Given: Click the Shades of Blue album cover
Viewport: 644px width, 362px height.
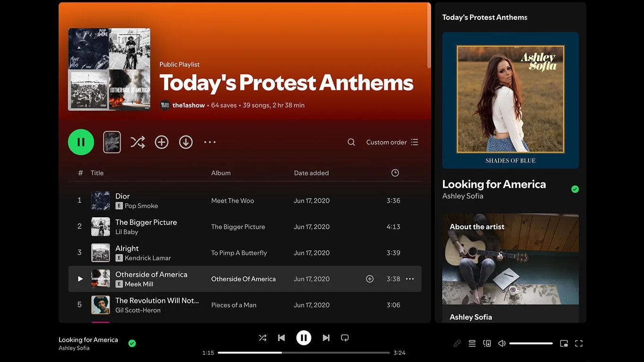Looking at the screenshot, I should tap(511, 100).
